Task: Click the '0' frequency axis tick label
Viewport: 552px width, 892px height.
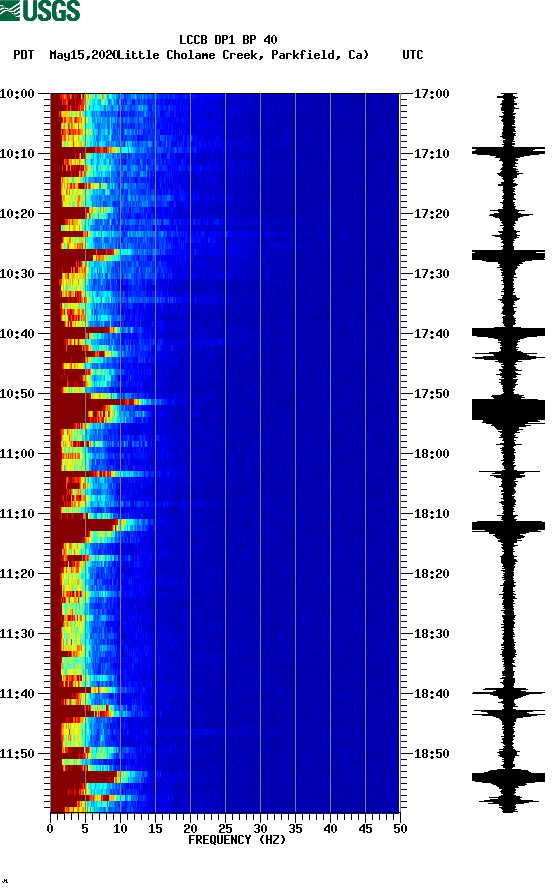Action: tap(50, 829)
